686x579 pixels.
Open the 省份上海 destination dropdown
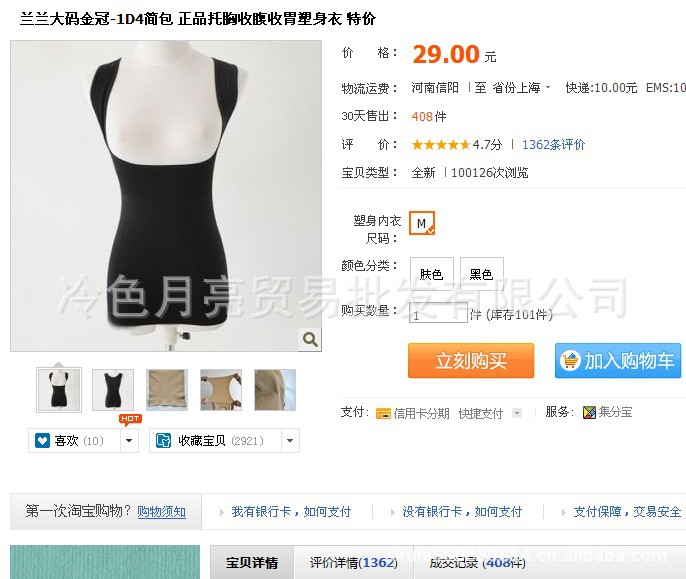[x=521, y=88]
